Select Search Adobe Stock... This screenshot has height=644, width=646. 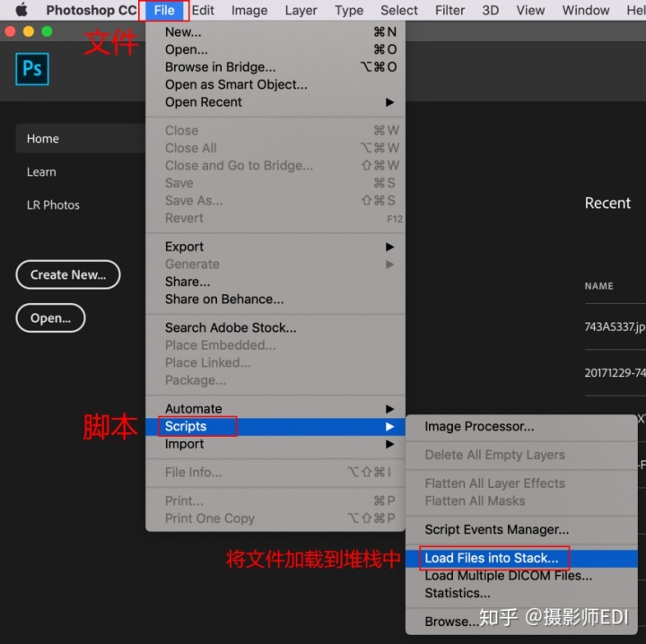point(275,327)
